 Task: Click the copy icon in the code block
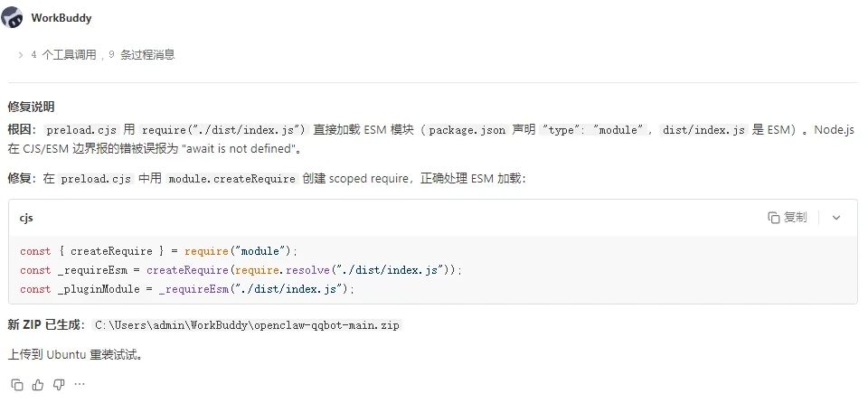coord(773,218)
